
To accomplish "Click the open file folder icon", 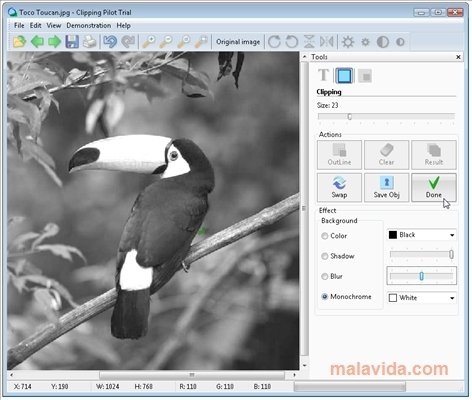I will (x=19, y=42).
